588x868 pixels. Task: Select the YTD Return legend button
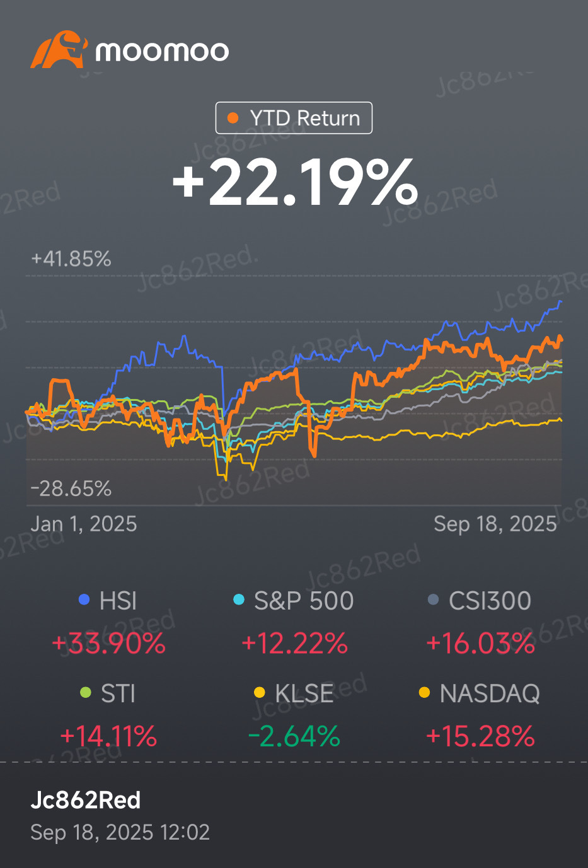click(x=294, y=118)
